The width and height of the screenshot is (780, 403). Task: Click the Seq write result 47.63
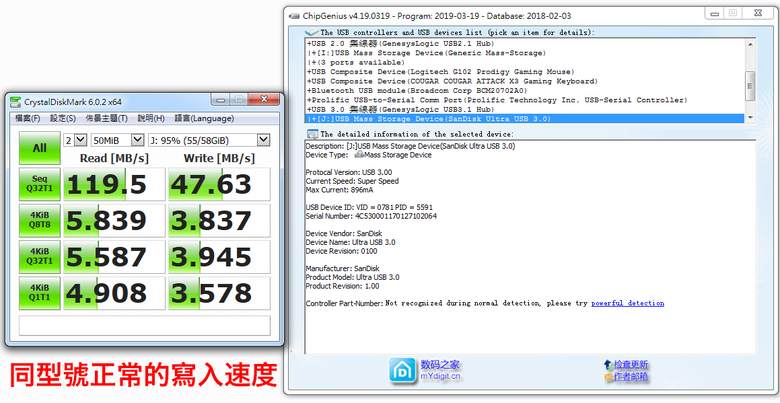pyautogui.click(x=219, y=184)
